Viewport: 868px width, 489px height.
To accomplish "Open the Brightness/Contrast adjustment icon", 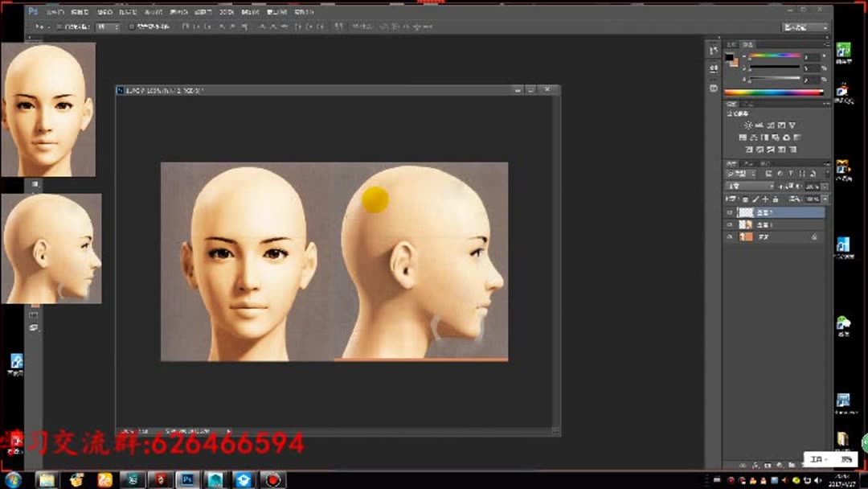I will 747,126.
